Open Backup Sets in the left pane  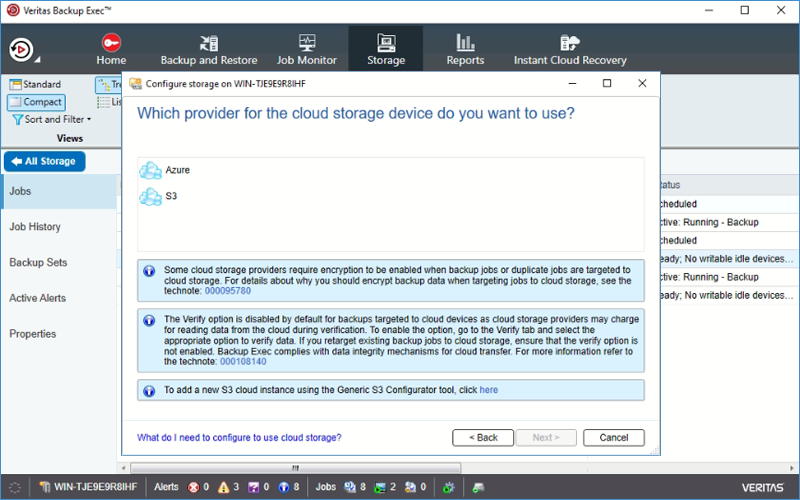[59, 262]
